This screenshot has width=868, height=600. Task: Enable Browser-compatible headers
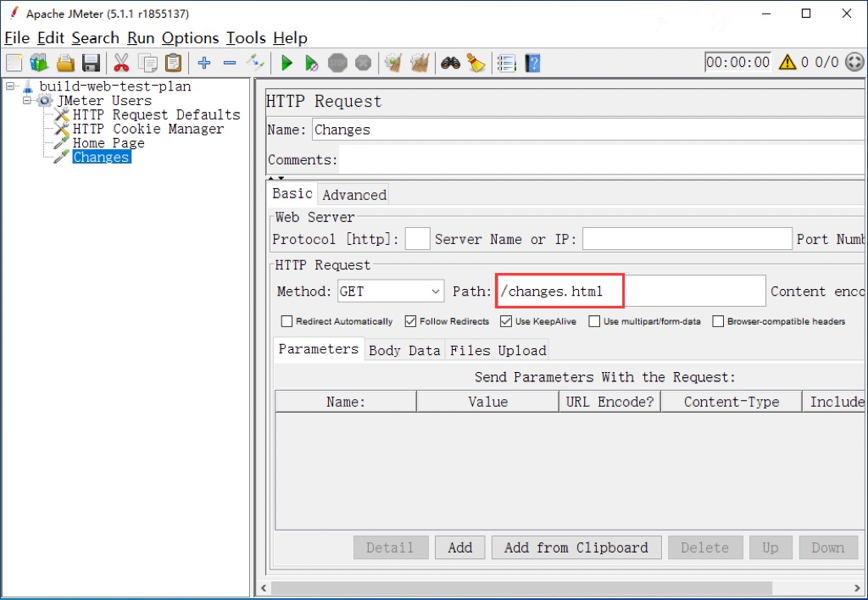coord(718,321)
